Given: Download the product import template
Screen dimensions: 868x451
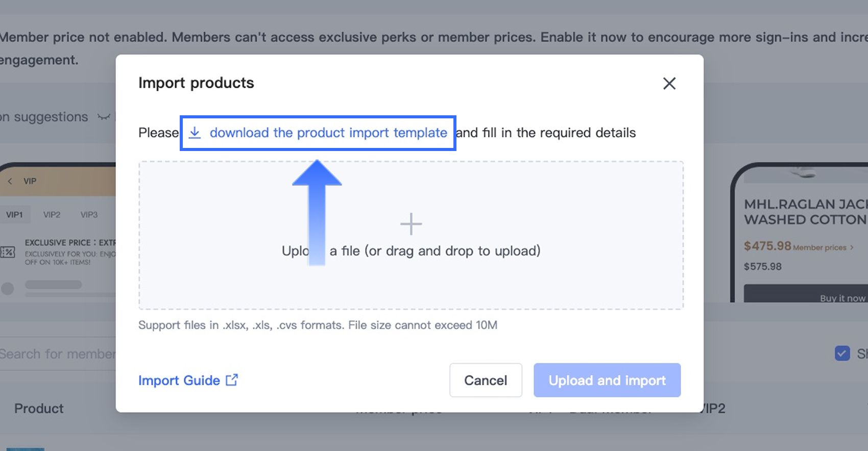Looking at the screenshot, I should (328, 133).
